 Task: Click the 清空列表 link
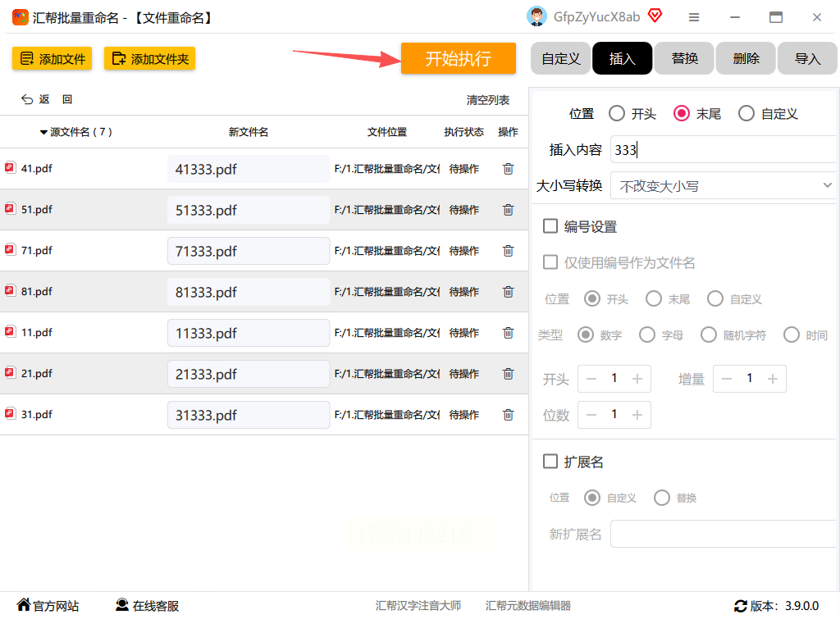(x=487, y=100)
